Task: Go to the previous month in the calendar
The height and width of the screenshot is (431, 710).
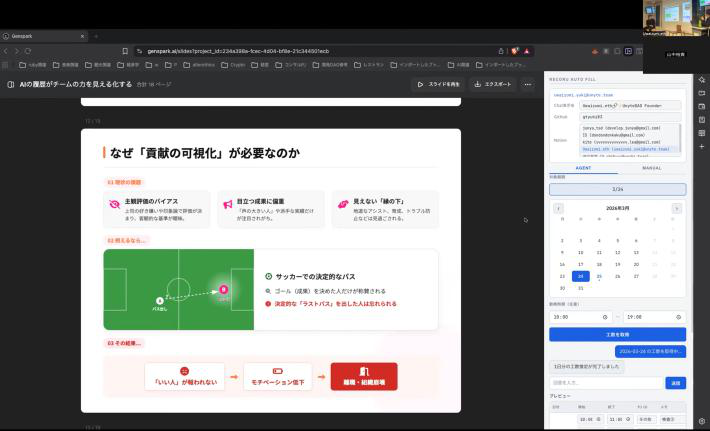Action: pyautogui.click(x=558, y=208)
